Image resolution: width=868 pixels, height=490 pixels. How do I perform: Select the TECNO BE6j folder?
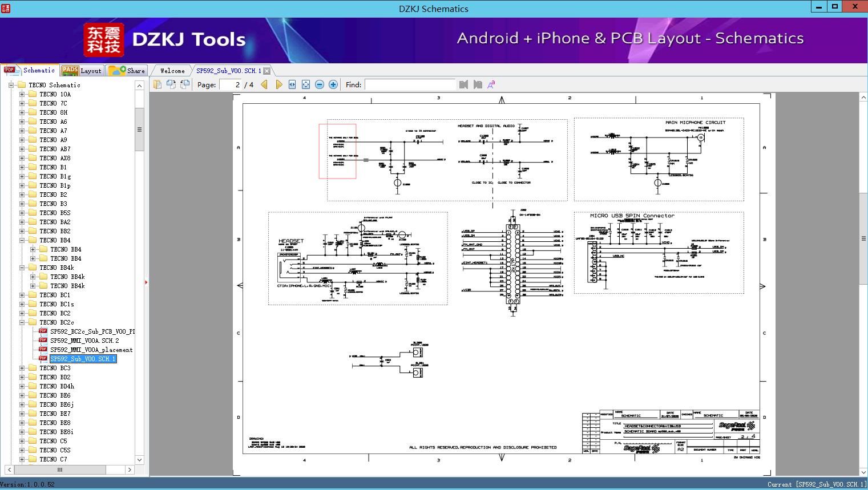[x=56, y=404]
